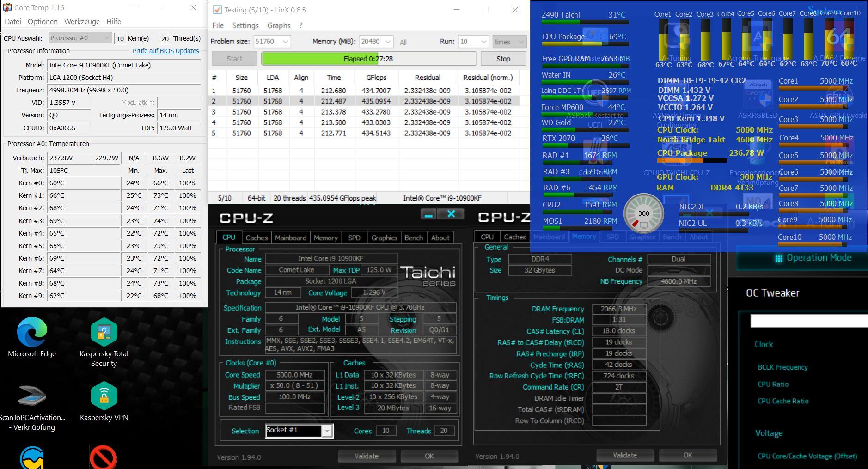
Task: Click Prüfe auf BIOS Updates link
Action: coord(165,51)
